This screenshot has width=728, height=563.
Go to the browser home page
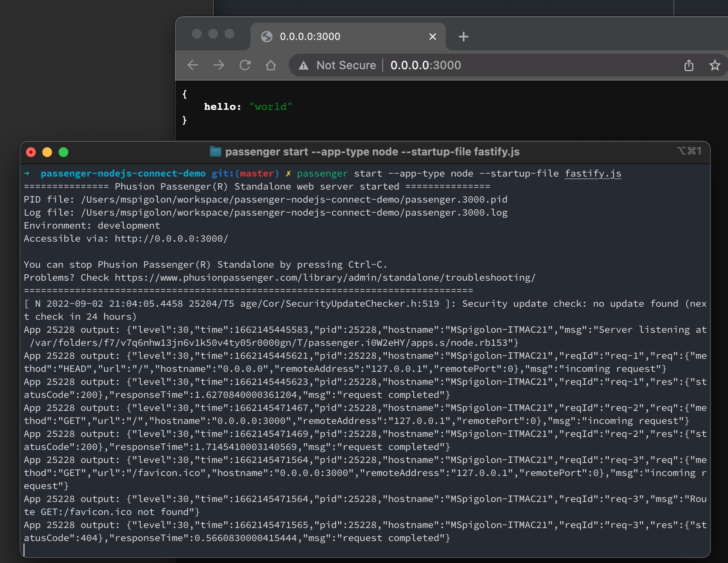pyautogui.click(x=271, y=65)
